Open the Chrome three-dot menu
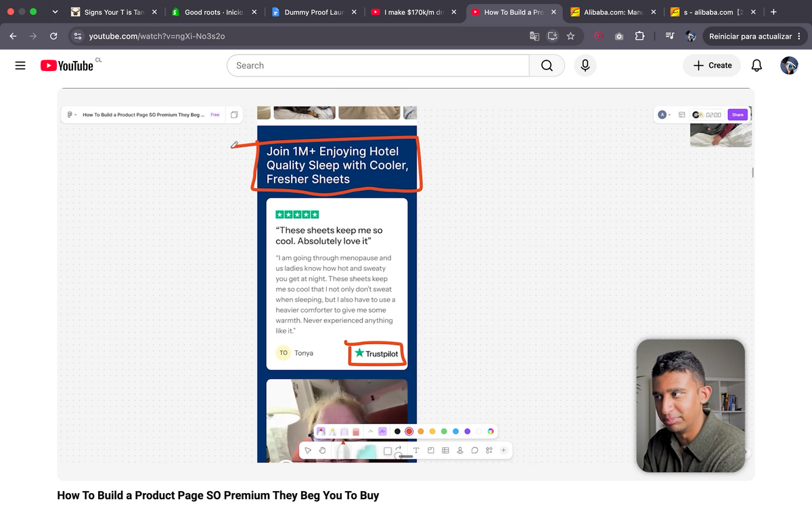Viewport: 812px width, 508px height. (x=799, y=36)
